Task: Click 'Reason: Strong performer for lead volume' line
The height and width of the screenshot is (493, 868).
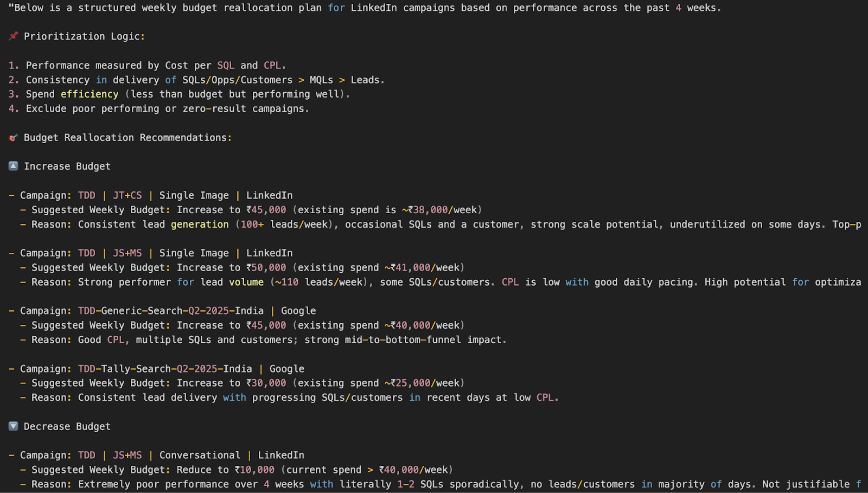Action: pyautogui.click(x=441, y=282)
